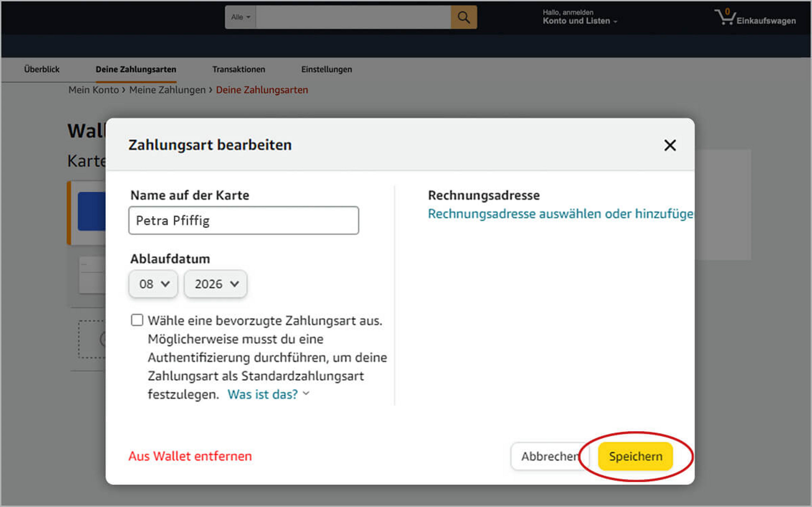The width and height of the screenshot is (812, 507).
Task: Open the expiry month dropdown 08
Action: pos(153,284)
